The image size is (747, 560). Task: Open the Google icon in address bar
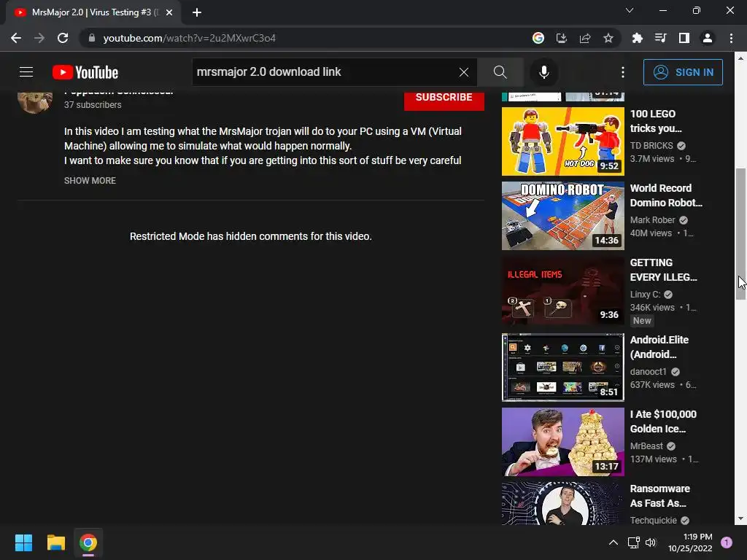(x=538, y=38)
